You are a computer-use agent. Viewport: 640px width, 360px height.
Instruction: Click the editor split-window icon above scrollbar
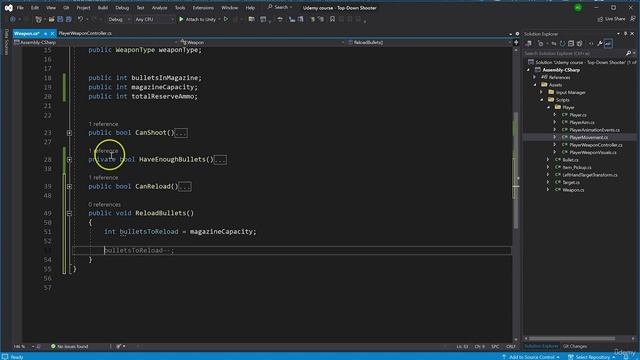click(516, 42)
